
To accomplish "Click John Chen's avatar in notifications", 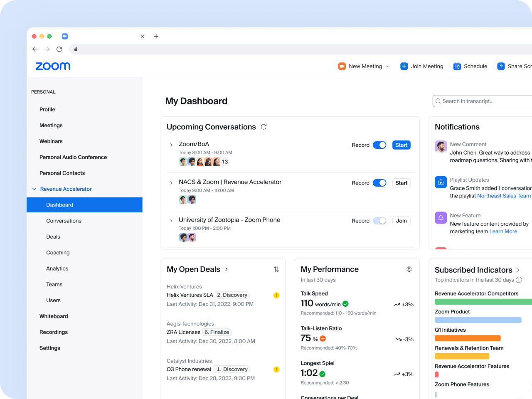I will pos(441,146).
